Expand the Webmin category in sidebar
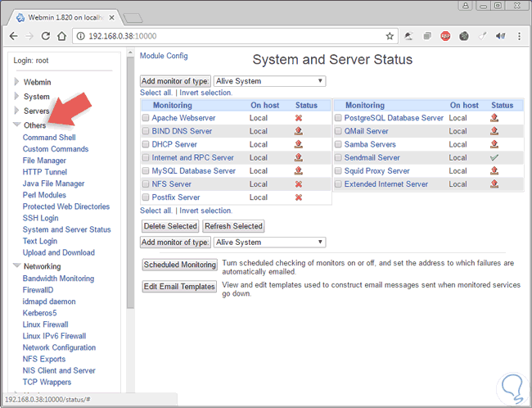Screen dimensions: 532x408 coord(16,82)
